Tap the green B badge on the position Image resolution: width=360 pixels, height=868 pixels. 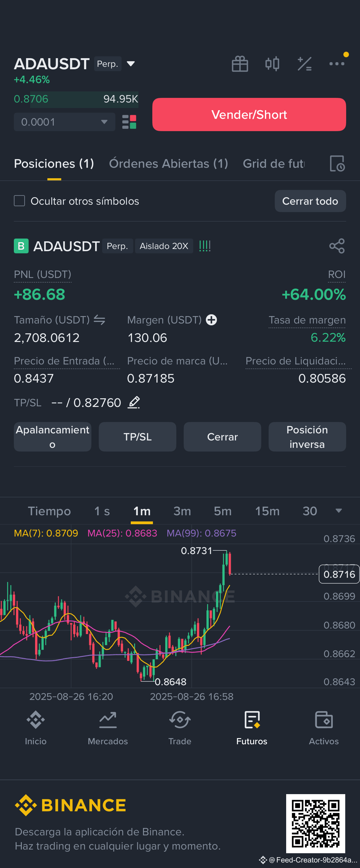(x=21, y=246)
